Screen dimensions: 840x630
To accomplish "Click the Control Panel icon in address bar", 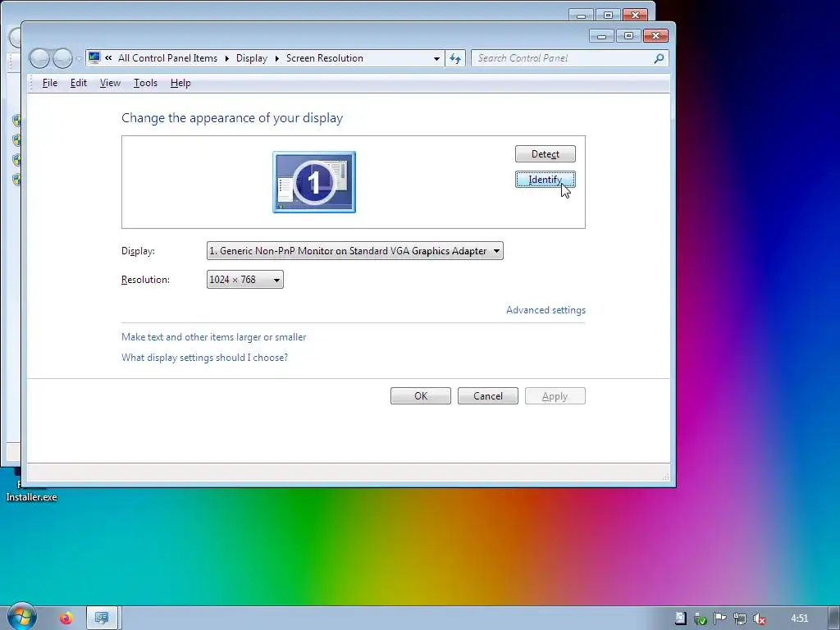I will point(94,57).
